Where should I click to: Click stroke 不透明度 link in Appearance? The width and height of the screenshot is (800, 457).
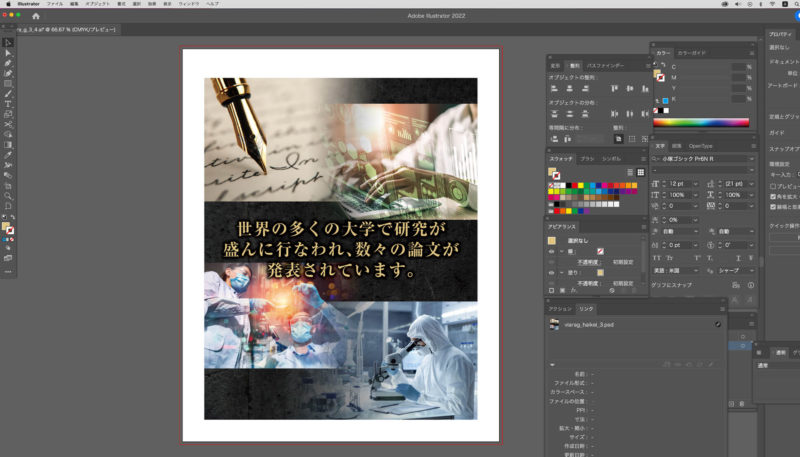(x=588, y=262)
